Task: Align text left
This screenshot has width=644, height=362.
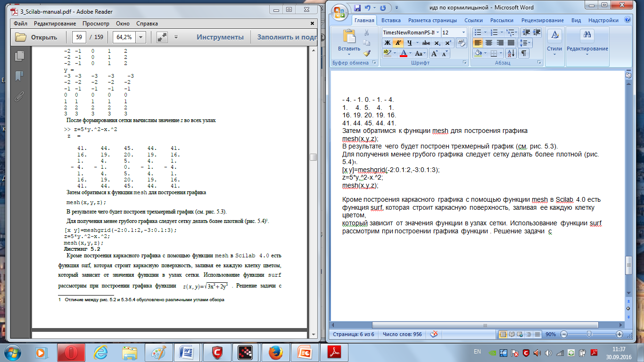Action: pyautogui.click(x=478, y=43)
